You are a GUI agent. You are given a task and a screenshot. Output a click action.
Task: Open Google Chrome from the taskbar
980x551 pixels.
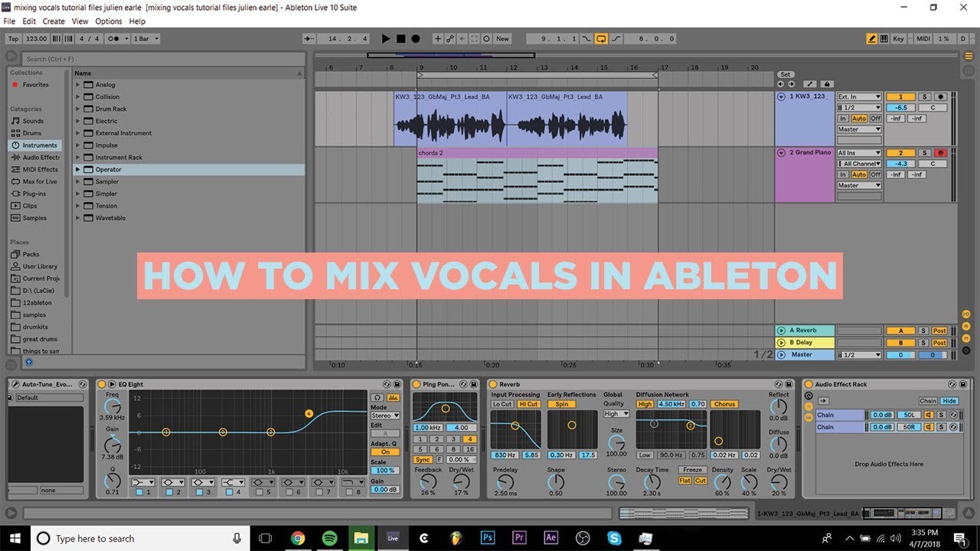[298, 538]
